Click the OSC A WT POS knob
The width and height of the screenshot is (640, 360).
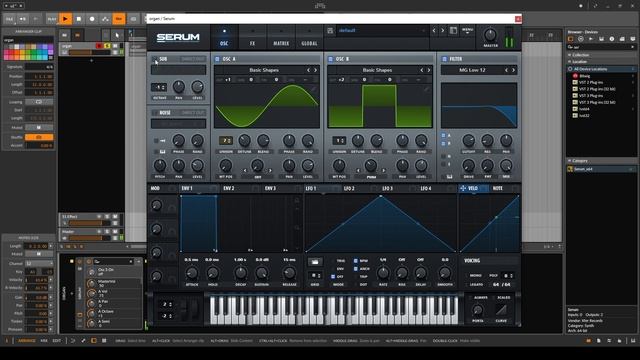point(225,165)
